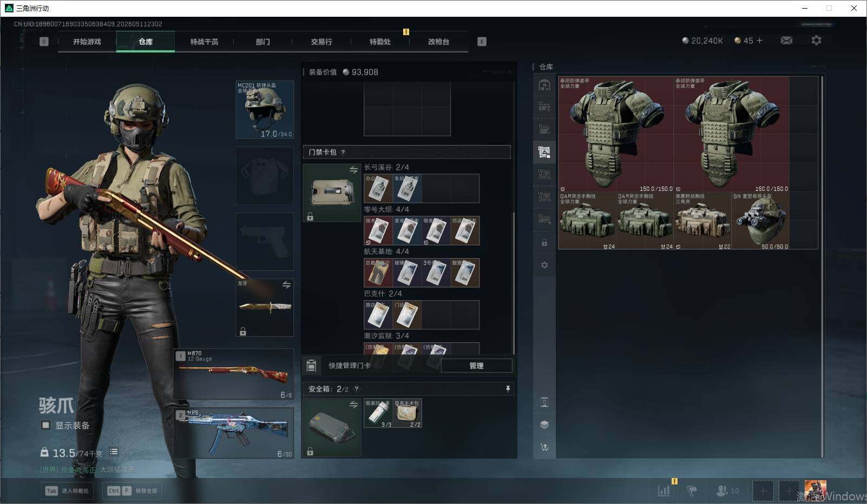Image resolution: width=867 pixels, height=504 pixels.
Task: Click the flags icon in bottom bar
Action: click(x=692, y=490)
